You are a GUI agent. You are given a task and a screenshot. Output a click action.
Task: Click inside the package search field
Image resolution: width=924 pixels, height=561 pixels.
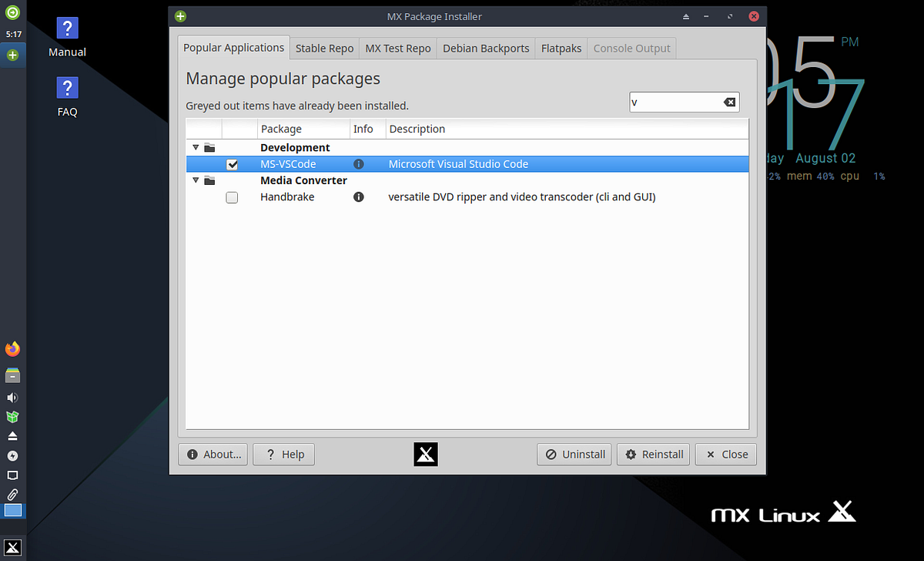click(x=678, y=101)
